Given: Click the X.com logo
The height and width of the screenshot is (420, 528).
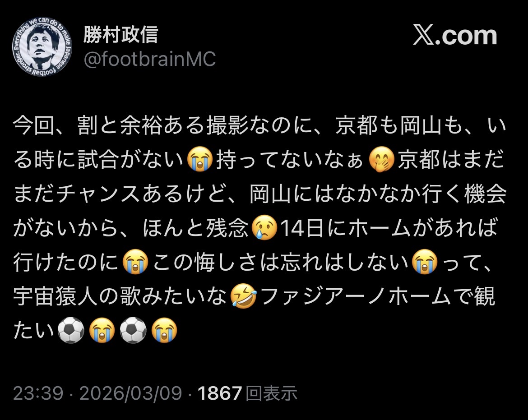Looking at the screenshot, I should tap(455, 35).
